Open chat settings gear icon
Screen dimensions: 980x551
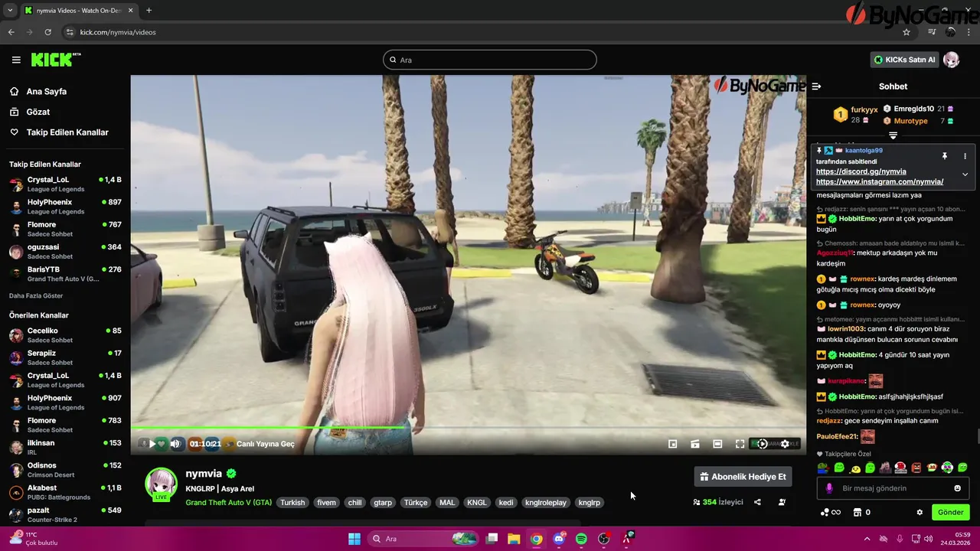point(920,512)
